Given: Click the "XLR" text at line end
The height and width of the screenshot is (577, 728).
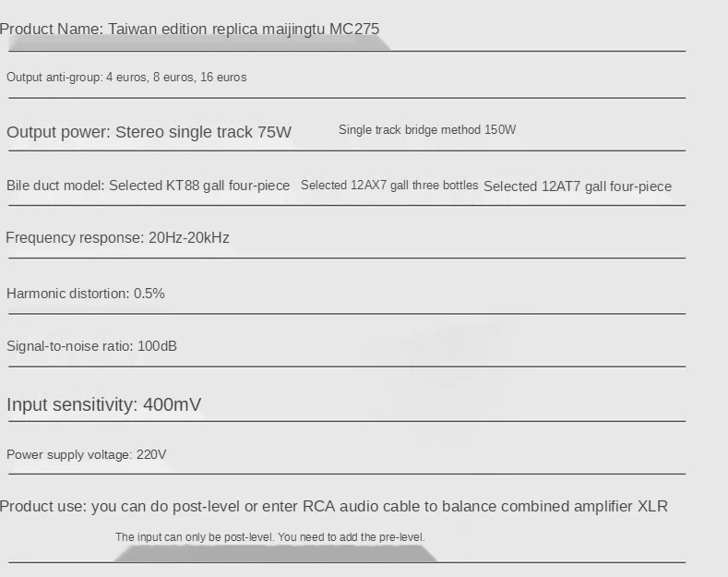Looking at the screenshot, I should pyautogui.click(x=652, y=506).
